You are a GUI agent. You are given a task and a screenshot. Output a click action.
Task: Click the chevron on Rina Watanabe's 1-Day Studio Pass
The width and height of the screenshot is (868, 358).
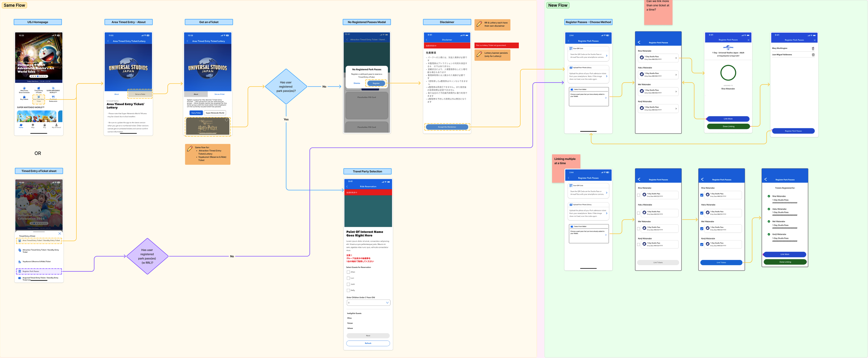(676, 58)
